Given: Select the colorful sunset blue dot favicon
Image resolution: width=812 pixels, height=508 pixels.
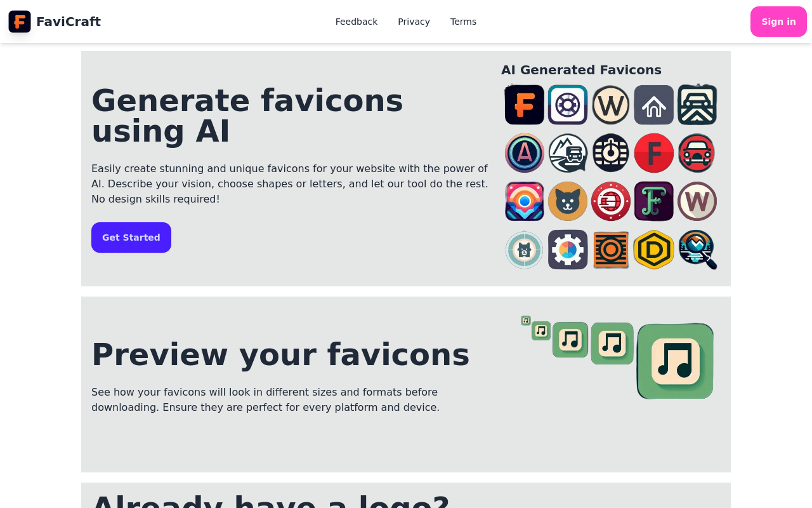Looking at the screenshot, I should click(525, 201).
